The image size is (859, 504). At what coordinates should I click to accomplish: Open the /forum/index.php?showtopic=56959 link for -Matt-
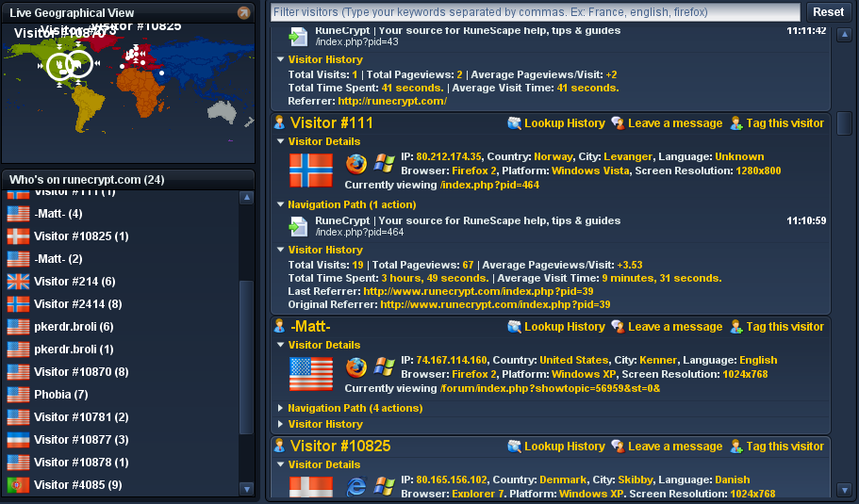pyautogui.click(x=550, y=388)
